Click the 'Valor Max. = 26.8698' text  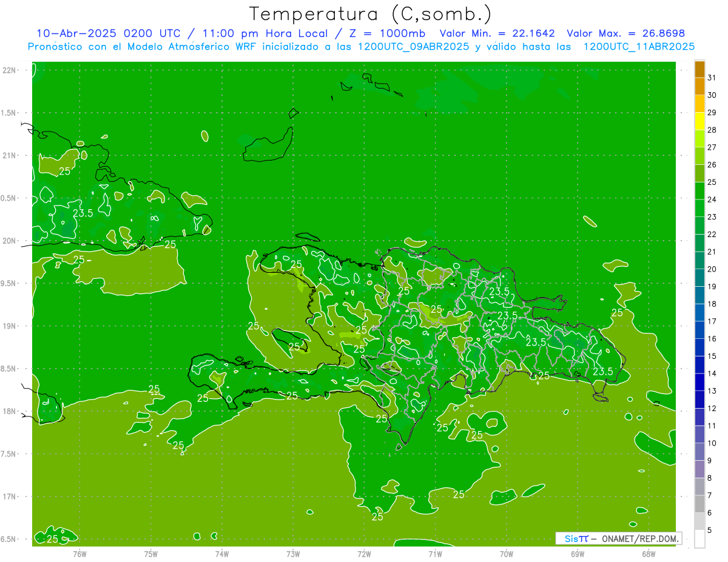click(x=625, y=33)
